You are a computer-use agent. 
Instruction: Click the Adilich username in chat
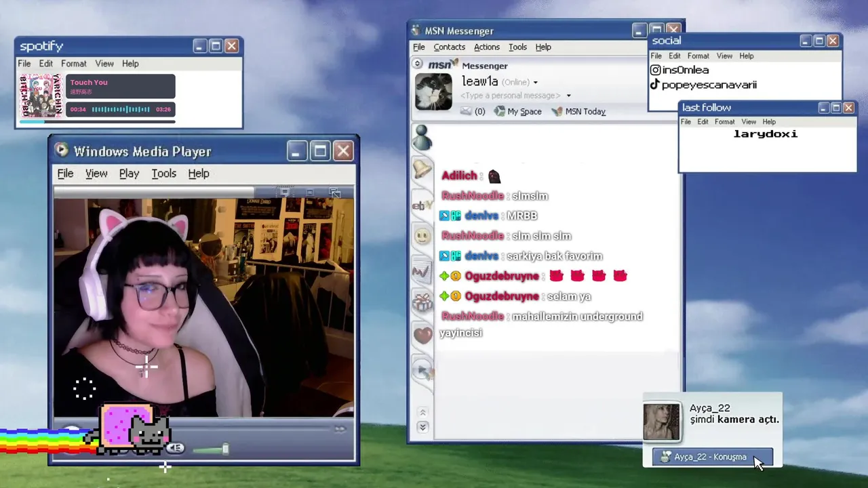pos(459,176)
